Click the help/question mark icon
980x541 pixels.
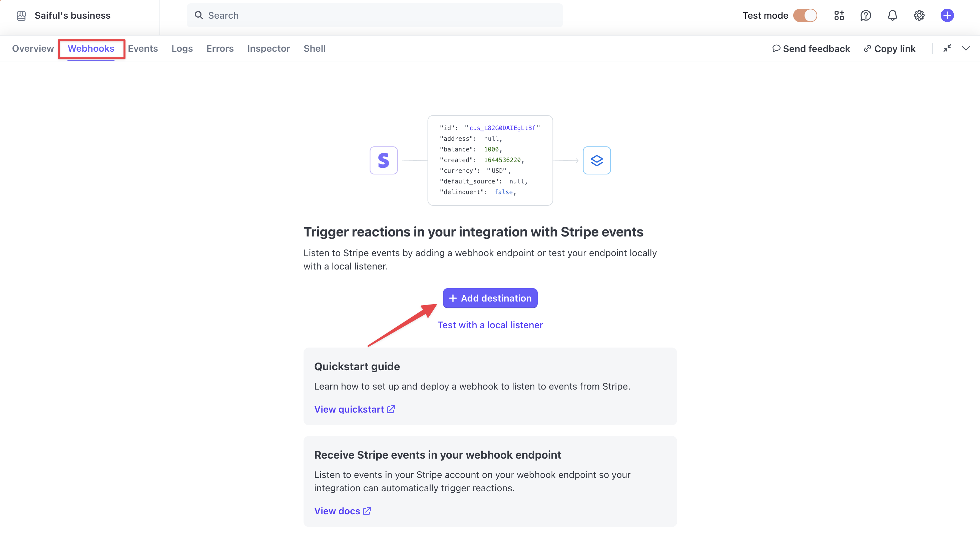point(865,15)
